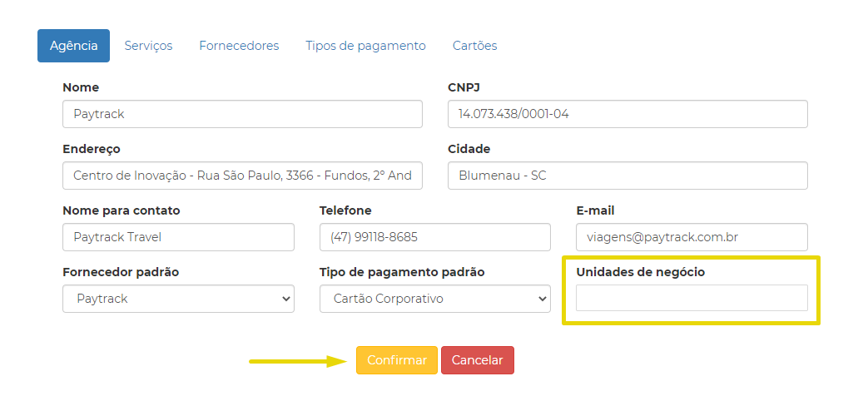The image size is (868, 396).
Task: Click the Cidade field showing Blumenau - SC
Action: point(627,176)
